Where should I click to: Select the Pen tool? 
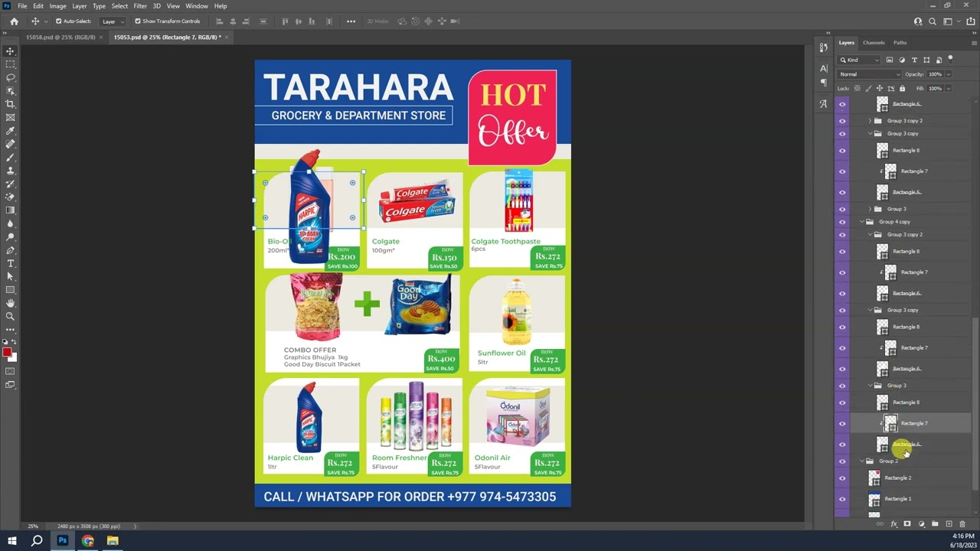(11, 249)
